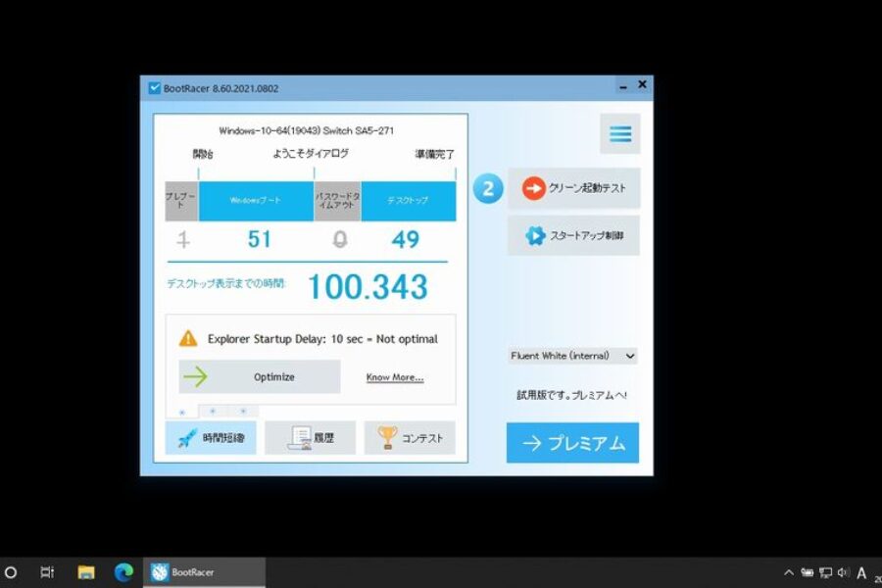
Task: Click the Optimize button
Action: pos(260,376)
